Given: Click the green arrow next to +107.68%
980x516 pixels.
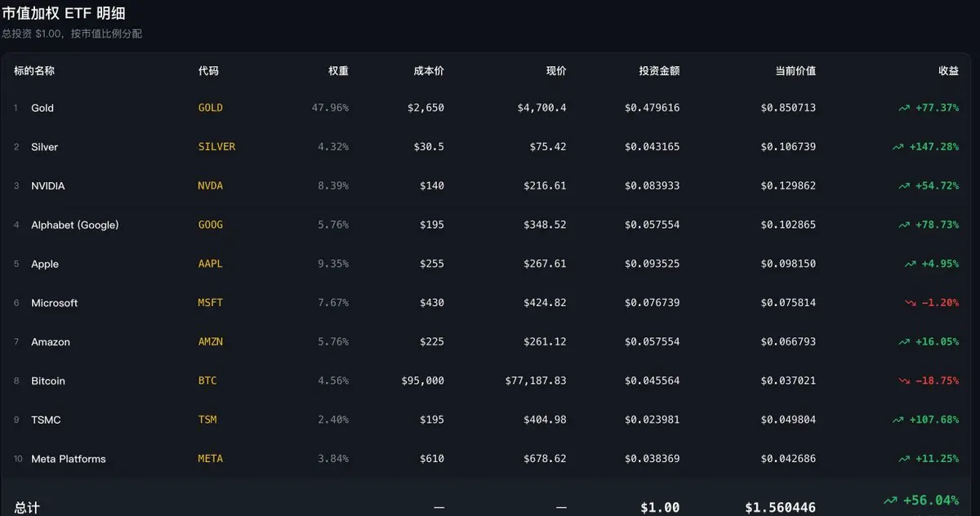Looking at the screenshot, I should pos(898,420).
